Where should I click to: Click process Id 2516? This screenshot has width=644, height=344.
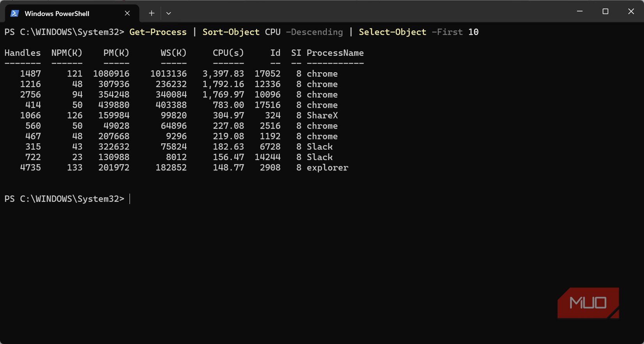[270, 126]
